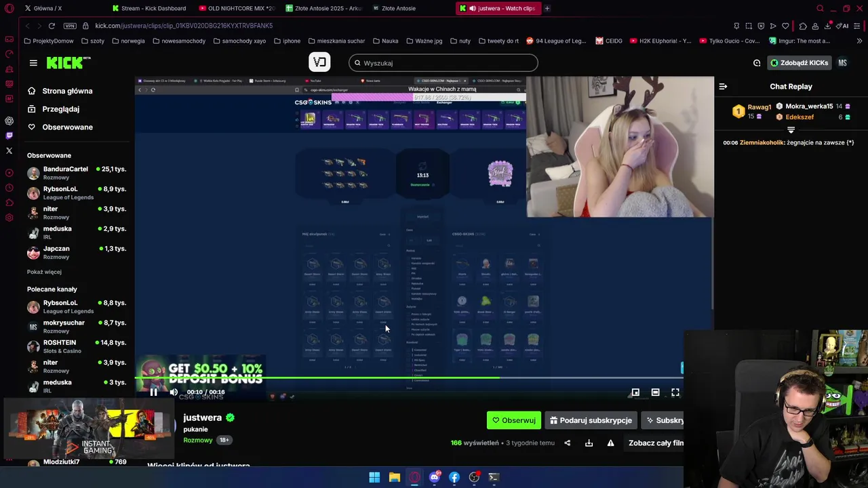Open File Explorer from taskbar
This screenshot has width=868, height=488.
[x=394, y=477]
